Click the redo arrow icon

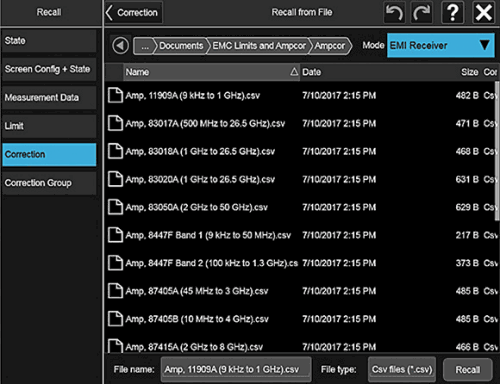point(422,13)
